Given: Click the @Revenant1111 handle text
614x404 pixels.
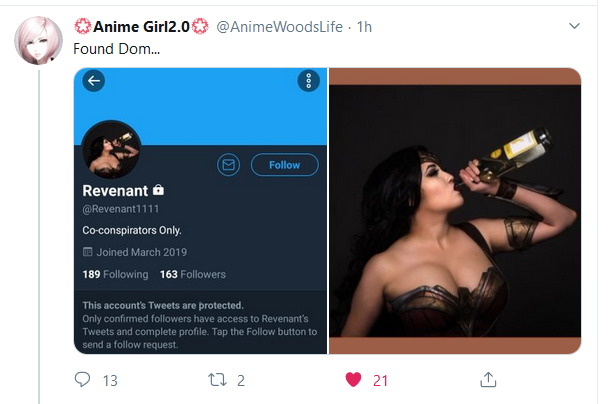Looking at the screenshot, I should tap(121, 209).
